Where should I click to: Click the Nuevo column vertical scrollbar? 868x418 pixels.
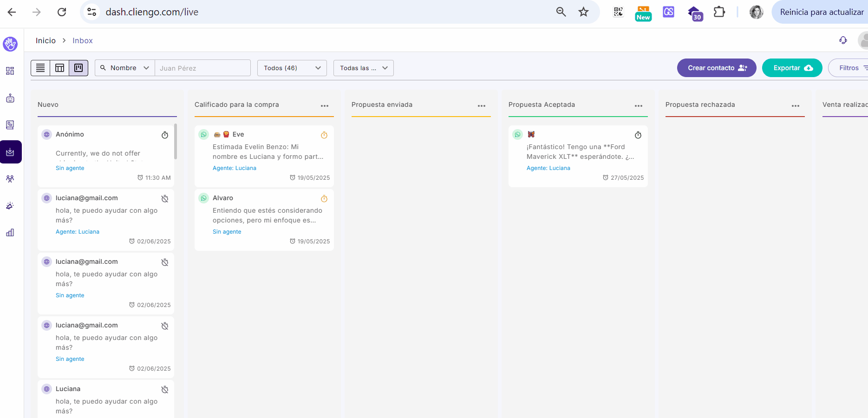tap(176, 142)
